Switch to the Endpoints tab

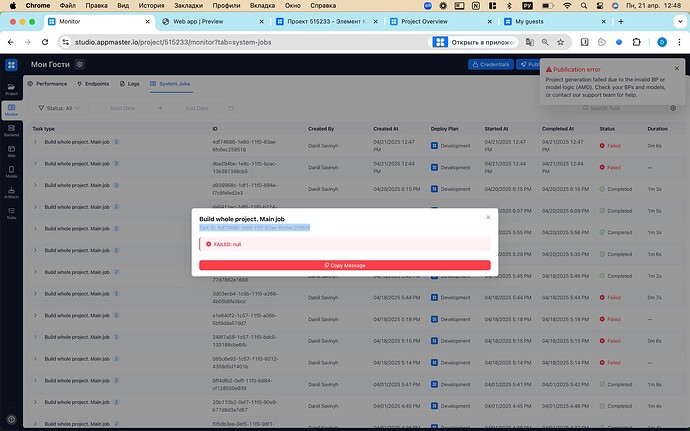(x=93, y=84)
